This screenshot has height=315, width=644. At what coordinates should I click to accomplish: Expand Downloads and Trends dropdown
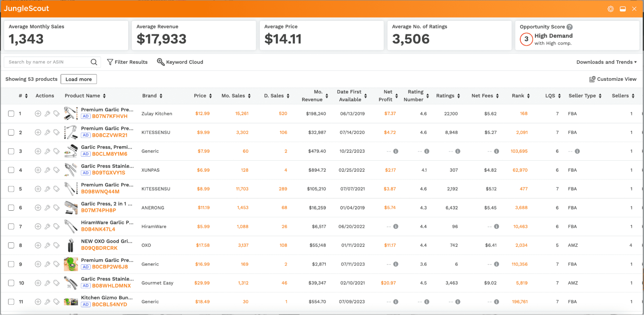click(606, 62)
